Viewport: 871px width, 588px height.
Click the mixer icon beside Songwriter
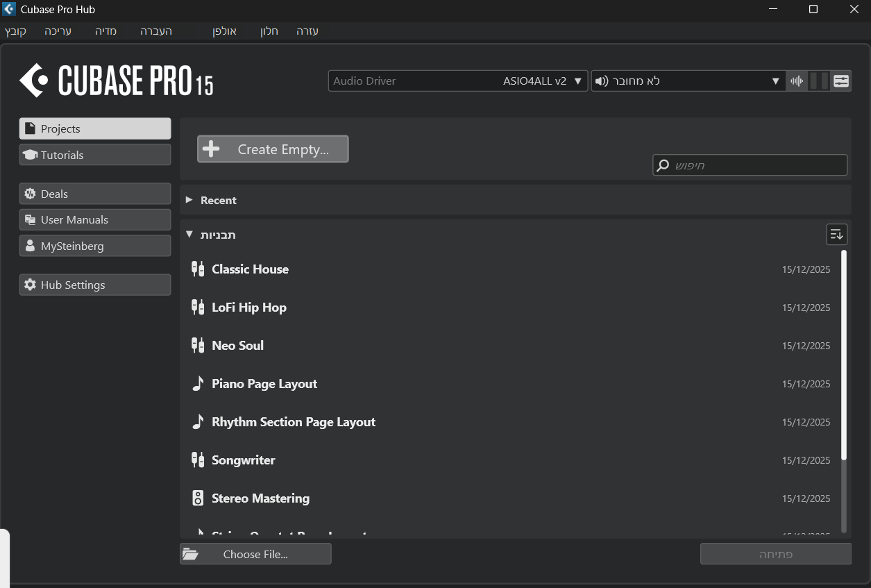(198, 460)
